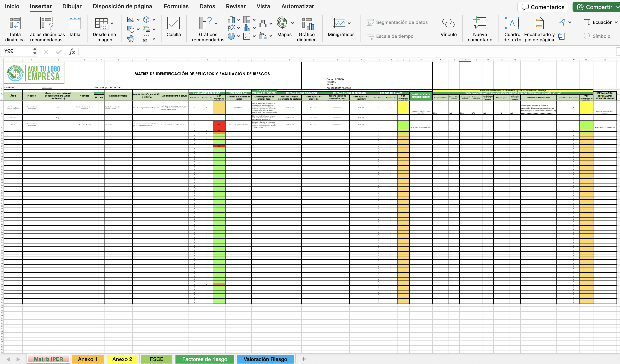Viewport: 620px width, 364px height.
Task: Open the Desde una imagen dropdown
Action: [x=112, y=23]
